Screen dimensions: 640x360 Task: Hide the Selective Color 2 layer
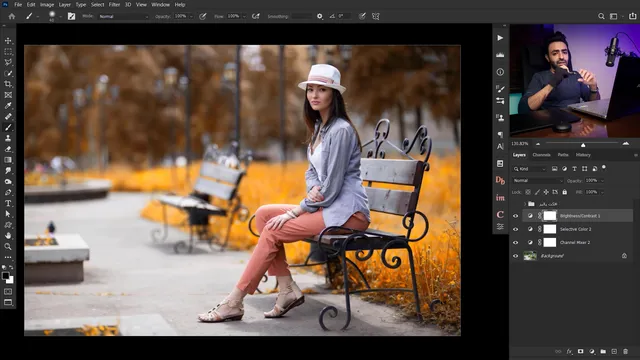pos(516,229)
